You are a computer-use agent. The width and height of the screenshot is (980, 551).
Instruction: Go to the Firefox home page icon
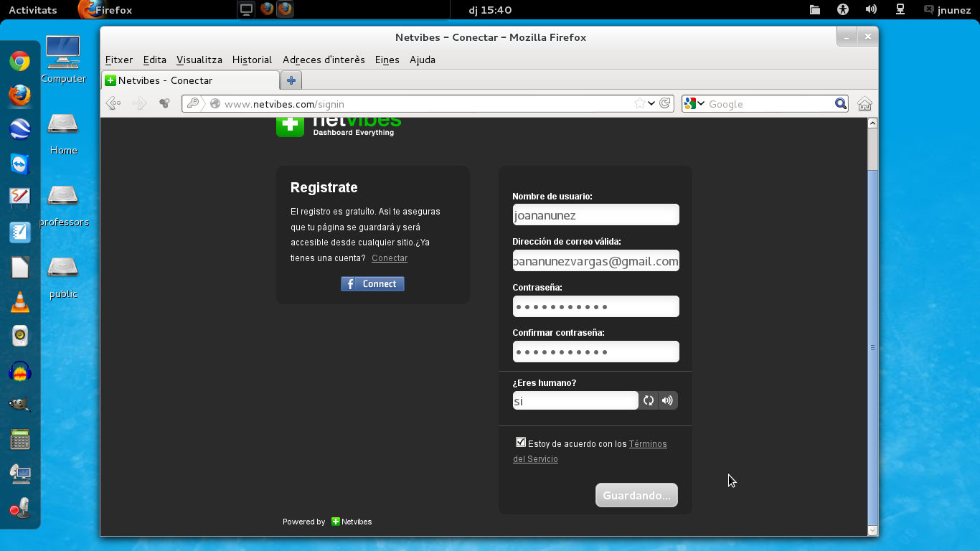point(864,103)
